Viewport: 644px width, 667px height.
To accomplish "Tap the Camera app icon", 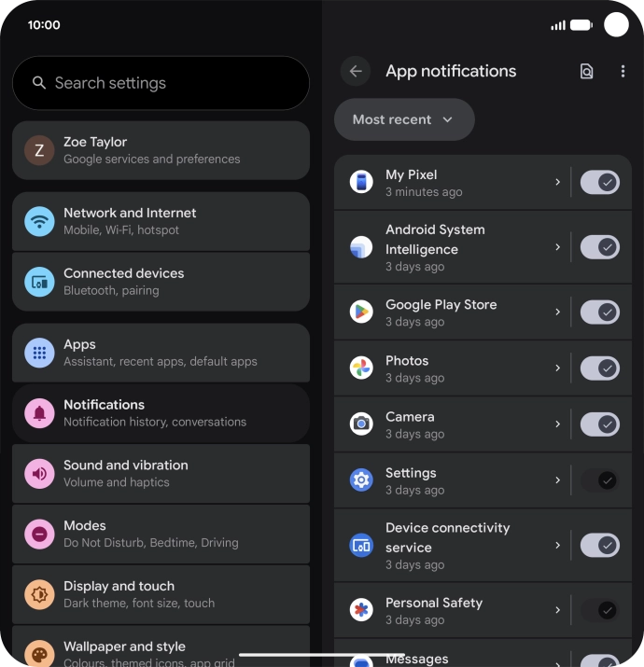I will pos(361,424).
